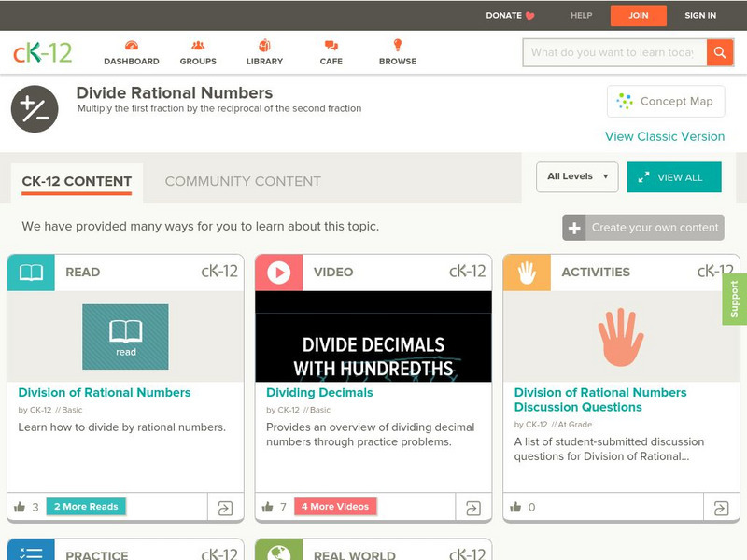Image resolution: width=747 pixels, height=560 pixels.
Task: Open Division of Rational Numbers Discussion Questions link
Action: 600,400
